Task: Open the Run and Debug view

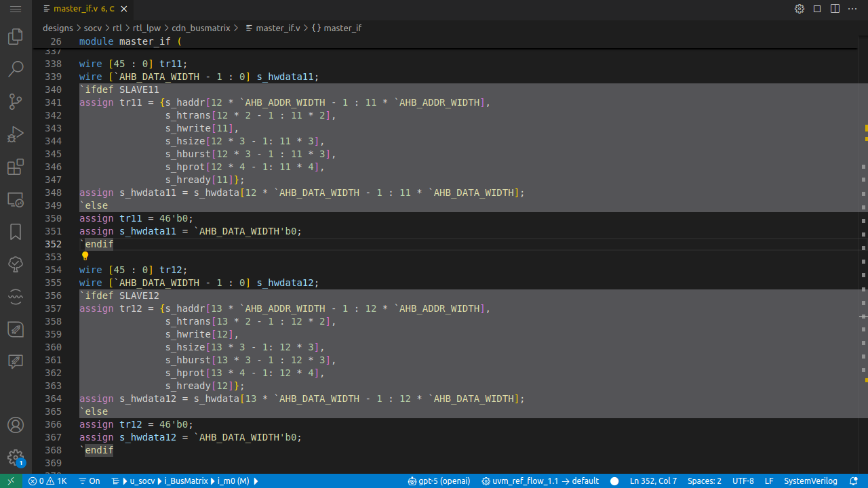Action: (15, 134)
